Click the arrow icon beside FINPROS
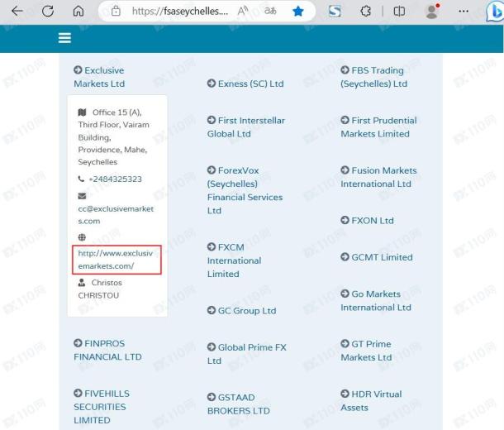Image resolution: width=504 pixels, height=430 pixels. (x=78, y=343)
